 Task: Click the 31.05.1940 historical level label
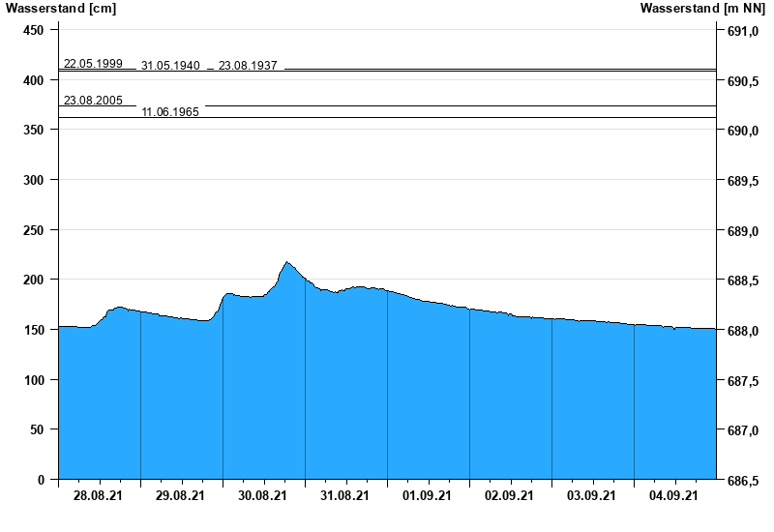(x=170, y=66)
